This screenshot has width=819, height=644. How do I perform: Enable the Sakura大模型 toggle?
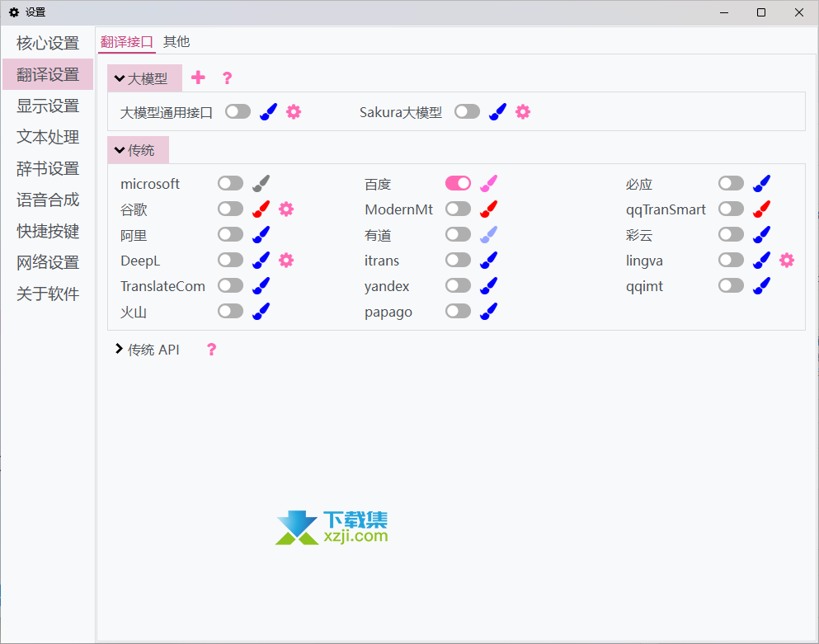point(468,111)
